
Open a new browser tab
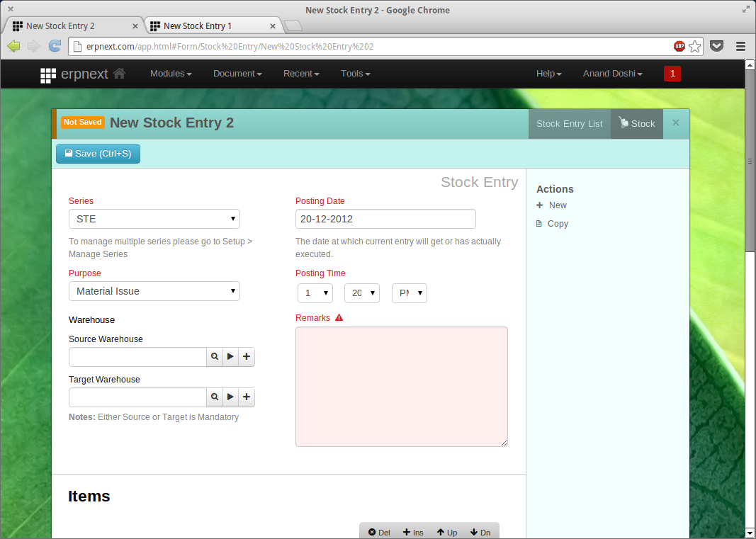click(293, 25)
